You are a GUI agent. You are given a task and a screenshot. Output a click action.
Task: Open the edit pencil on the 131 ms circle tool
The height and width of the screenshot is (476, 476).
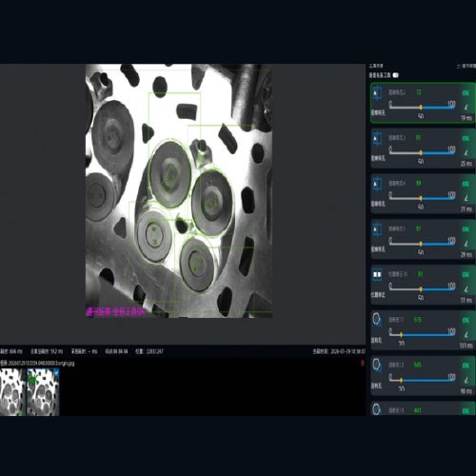466,334
